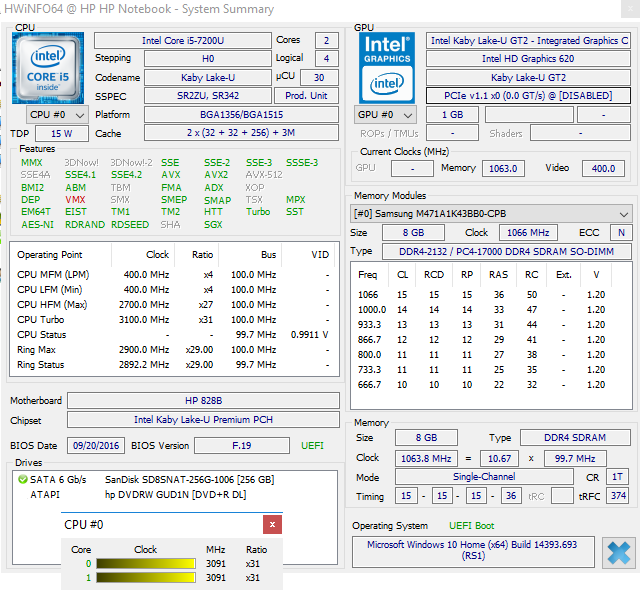Click the Turbo feature label
This screenshot has height=591, width=640.
pyautogui.click(x=258, y=212)
